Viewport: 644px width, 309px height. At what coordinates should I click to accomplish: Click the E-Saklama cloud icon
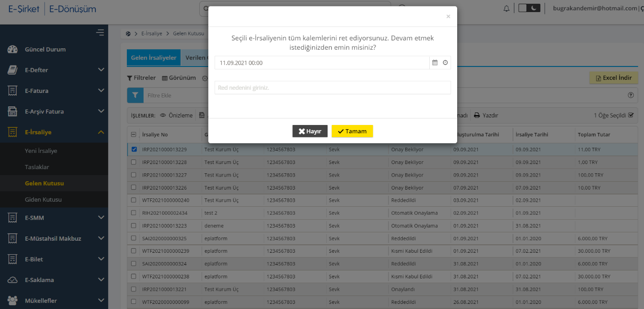(x=13, y=280)
